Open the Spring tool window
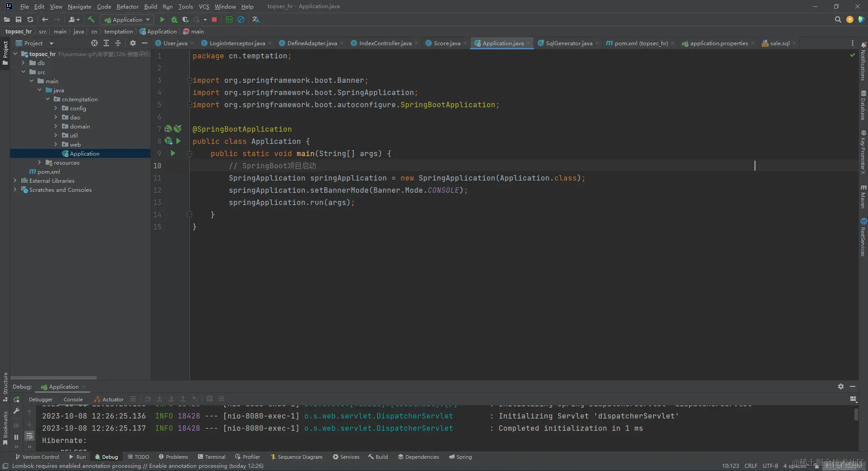 tap(460, 457)
